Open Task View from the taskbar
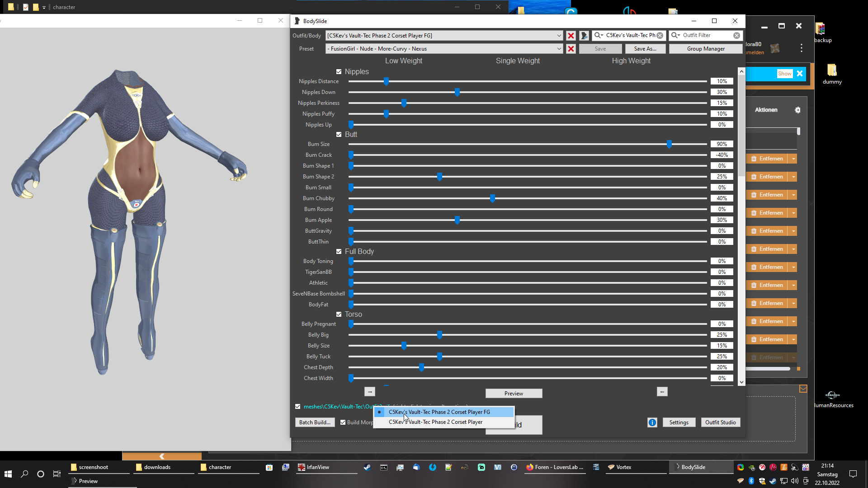The width and height of the screenshot is (868, 488). (x=57, y=474)
